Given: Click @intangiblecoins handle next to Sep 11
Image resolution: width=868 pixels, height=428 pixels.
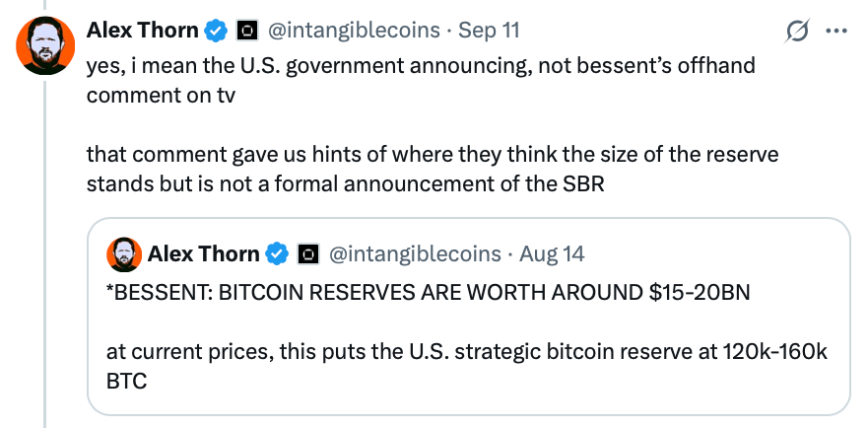Looking at the screenshot, I should coord(354,30).
